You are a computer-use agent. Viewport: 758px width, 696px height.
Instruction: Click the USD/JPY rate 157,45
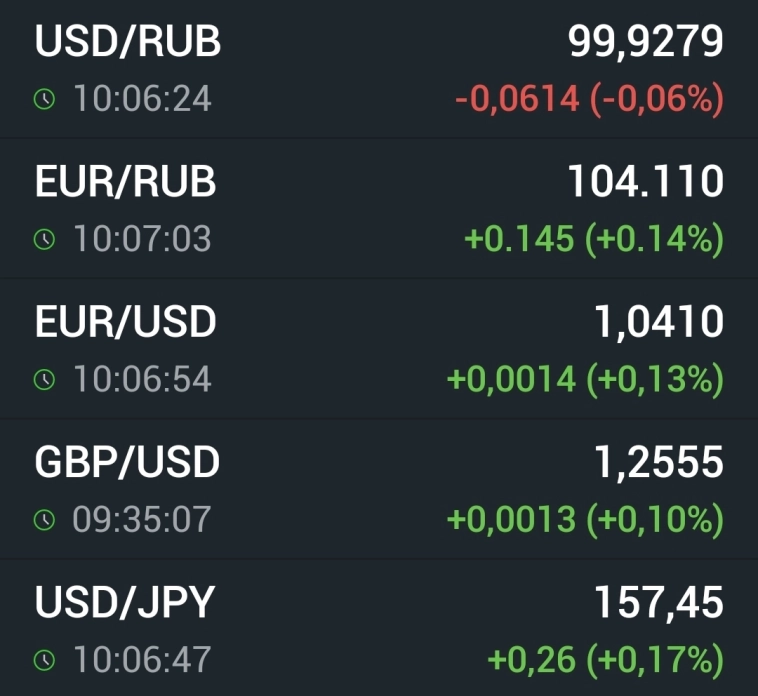[x=658, y=602]
